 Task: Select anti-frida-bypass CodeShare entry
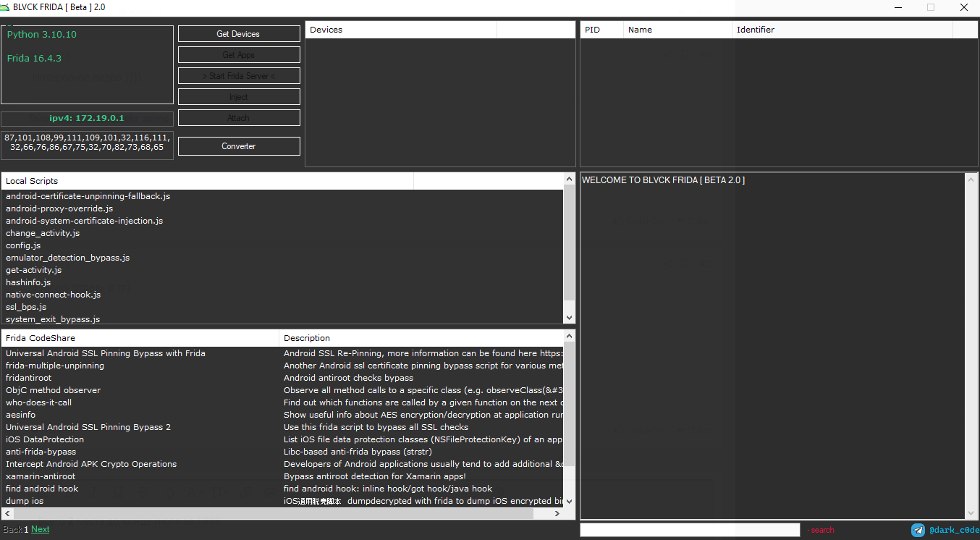(41, 452)
